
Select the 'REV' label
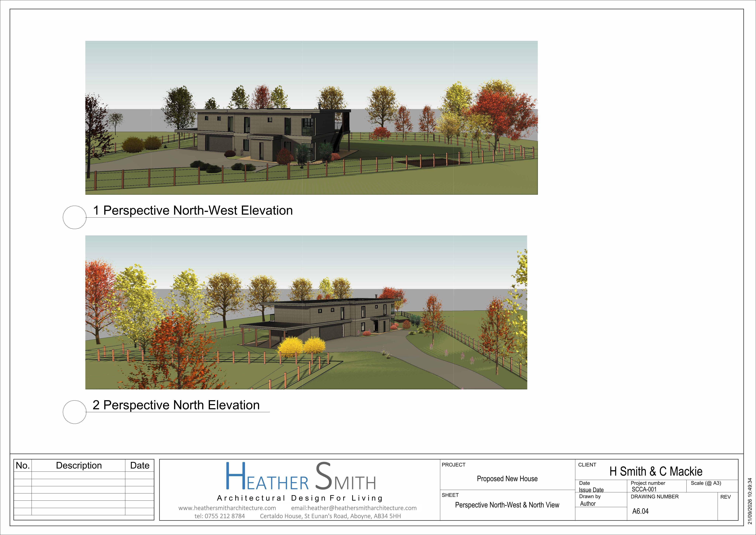[726, 497]
